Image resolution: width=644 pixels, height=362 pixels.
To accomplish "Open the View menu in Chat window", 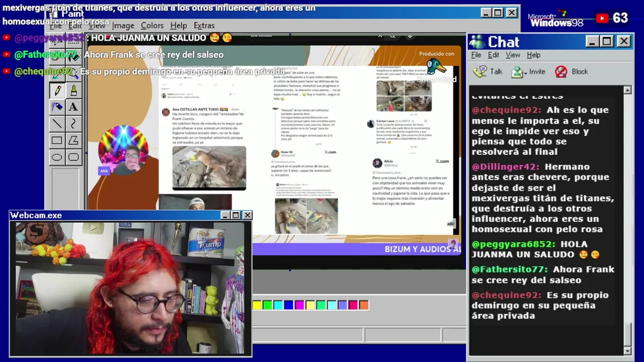I will (513, 55).
